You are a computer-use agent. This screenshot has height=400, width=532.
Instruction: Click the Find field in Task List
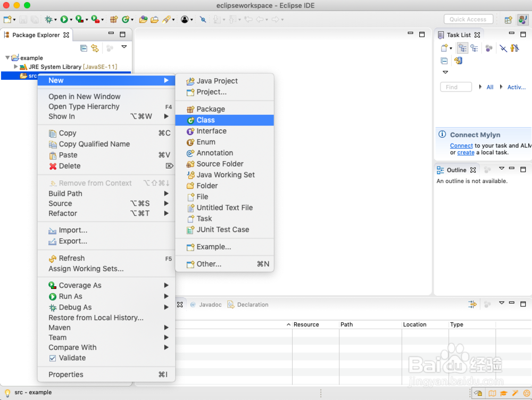(x=456, y=87)
